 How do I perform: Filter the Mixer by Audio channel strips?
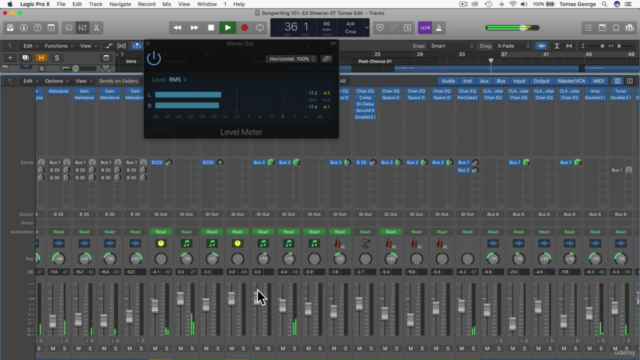click(x=448, y=81)
